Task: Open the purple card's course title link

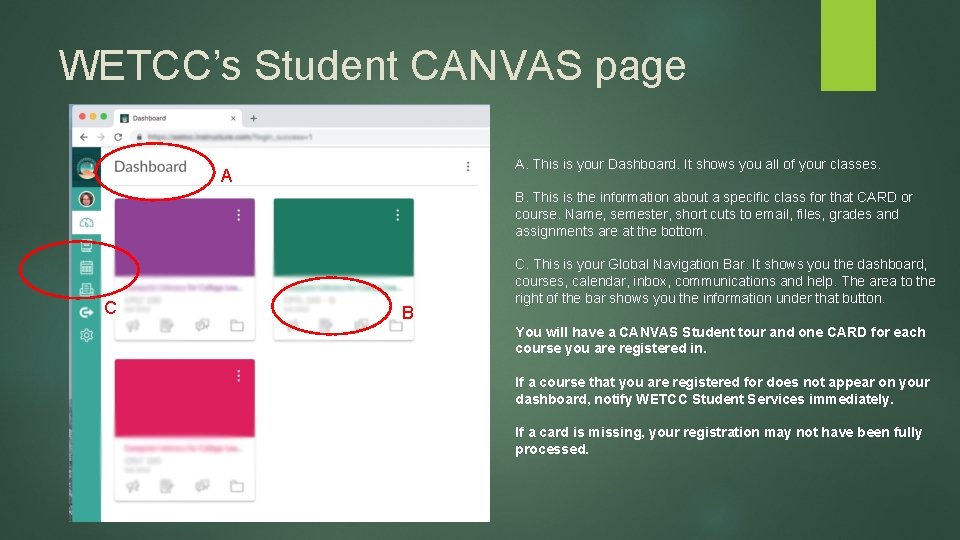Action: click(182, 287)
